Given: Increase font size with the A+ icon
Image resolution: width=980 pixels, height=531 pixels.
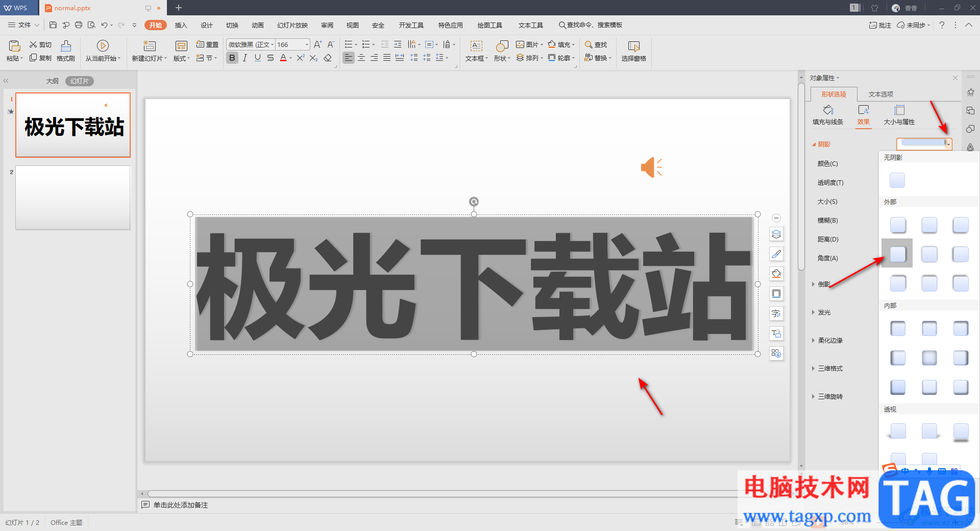Looking at the screenshot, I should tap(317, 44).
